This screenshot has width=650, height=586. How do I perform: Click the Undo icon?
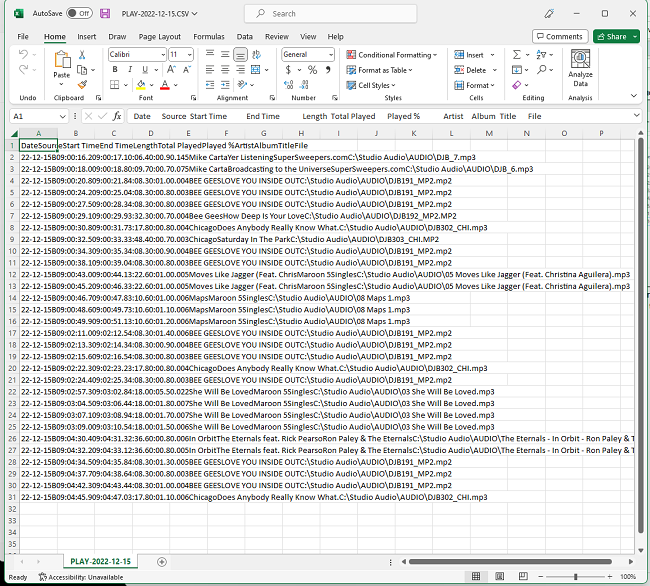tap(24, 54)
